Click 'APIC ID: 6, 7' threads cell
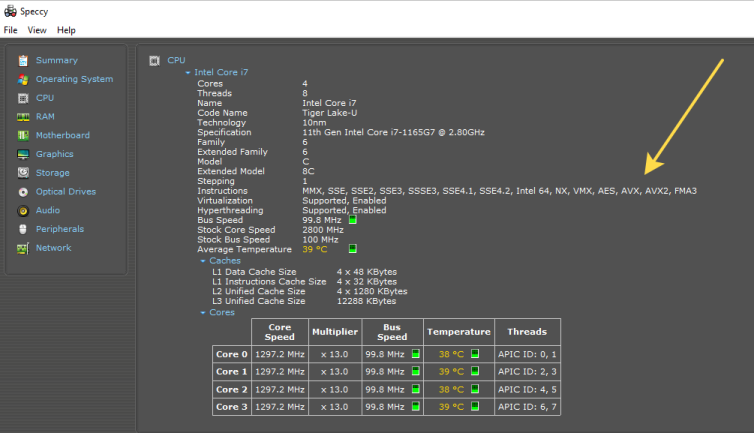 527,407
